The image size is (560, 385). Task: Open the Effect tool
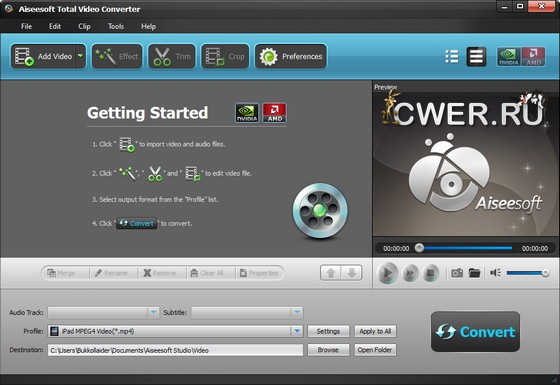[x=117, y=56]
